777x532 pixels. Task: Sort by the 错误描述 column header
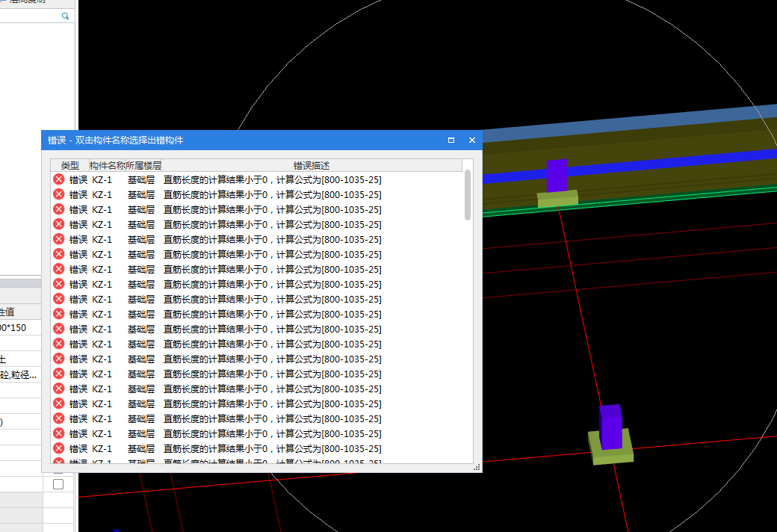point(312,166)
